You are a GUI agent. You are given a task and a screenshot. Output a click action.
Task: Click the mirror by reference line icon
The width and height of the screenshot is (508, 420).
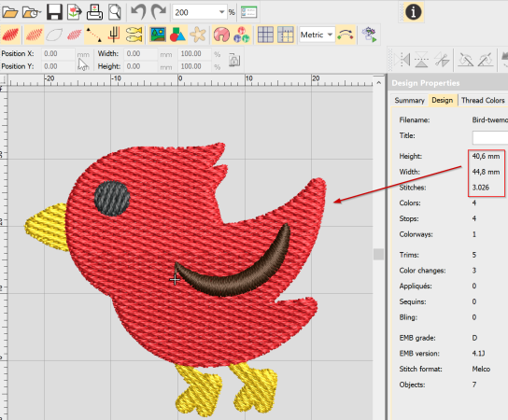(442, 59)
